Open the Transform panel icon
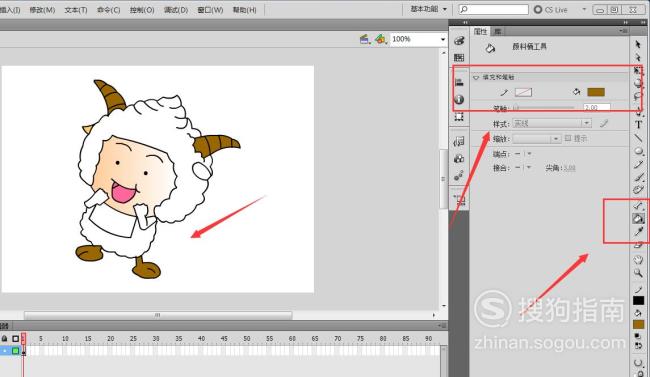650x377 pixels. [459, 117]
